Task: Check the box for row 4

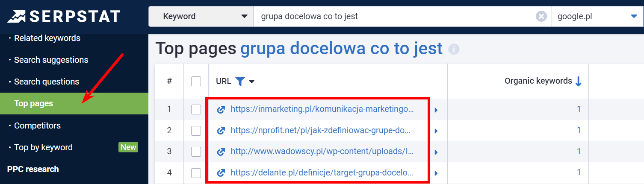Action: [196, 172]
